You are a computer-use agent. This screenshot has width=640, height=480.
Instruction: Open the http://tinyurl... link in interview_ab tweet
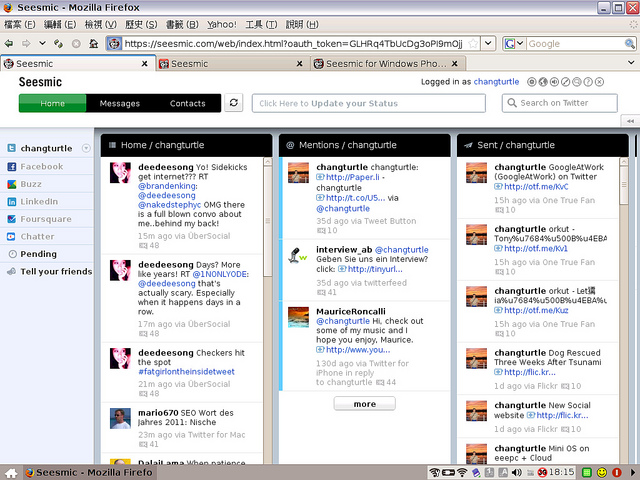pos(375,269)
